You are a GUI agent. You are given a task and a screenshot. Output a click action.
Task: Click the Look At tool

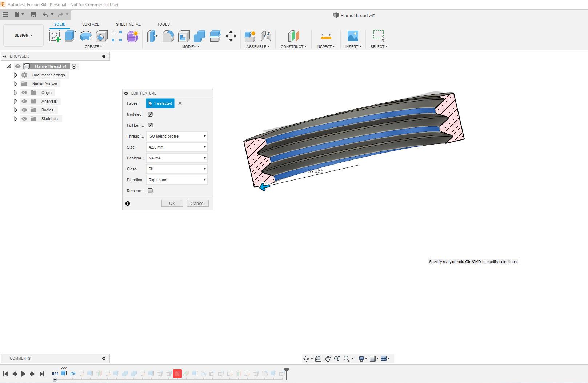point(318,359)
